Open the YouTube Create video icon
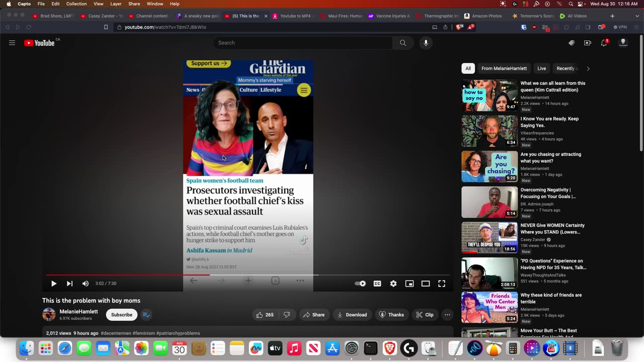The height and width of the screenshot is (362, 644). [x=588, y=43]
